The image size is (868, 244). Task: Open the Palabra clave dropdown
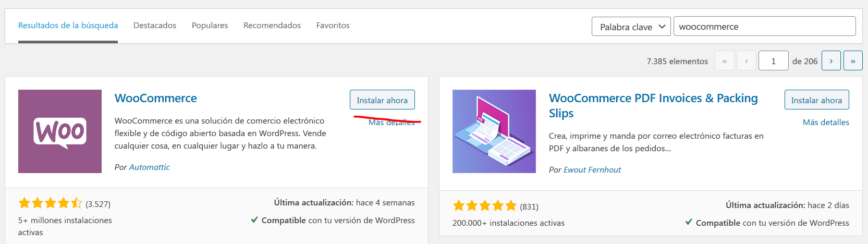click(x=631, y=27)
